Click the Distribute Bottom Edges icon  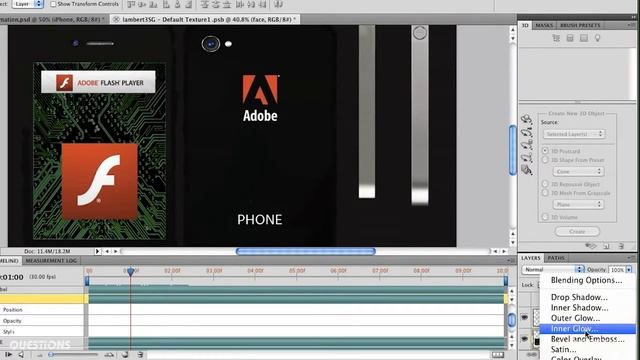coord(227,4)
